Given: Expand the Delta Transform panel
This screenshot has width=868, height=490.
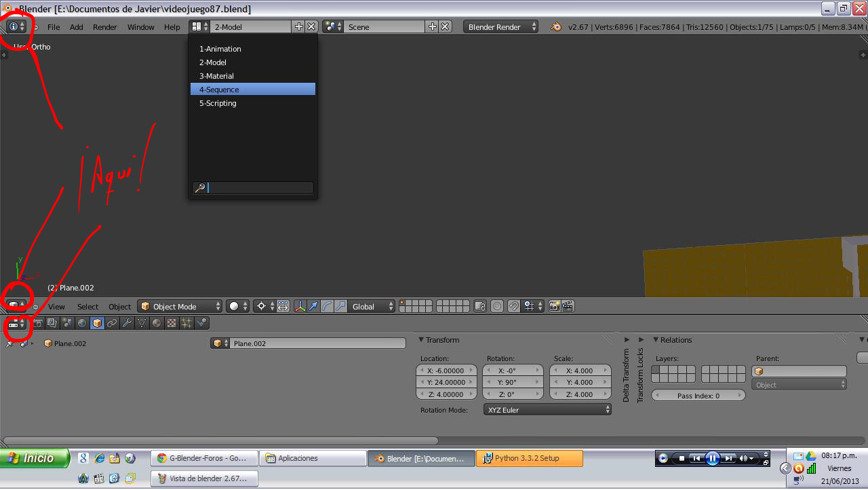Looking at the screenshot, I should pyautogui.click(x=626, y=340).
